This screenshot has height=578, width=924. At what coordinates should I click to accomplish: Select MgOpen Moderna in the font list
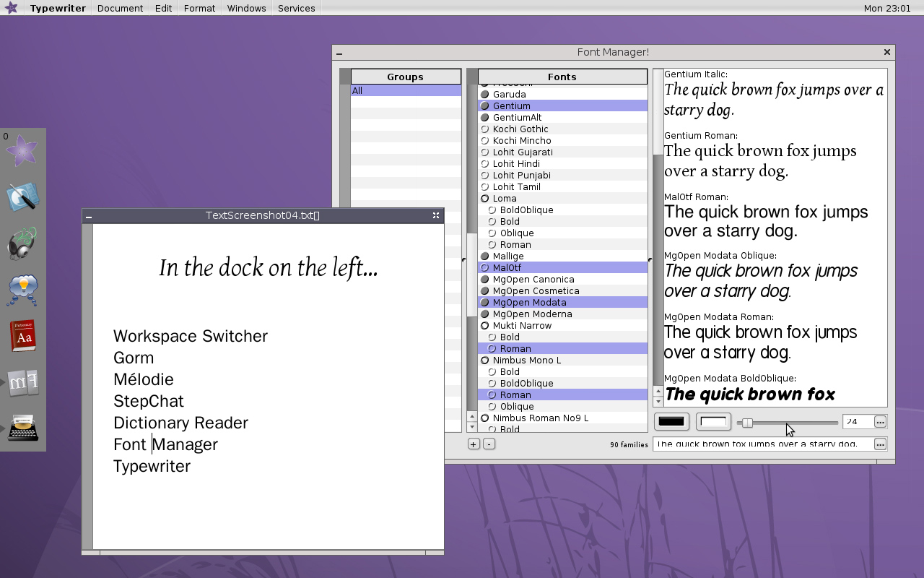(x=562, y=314)
